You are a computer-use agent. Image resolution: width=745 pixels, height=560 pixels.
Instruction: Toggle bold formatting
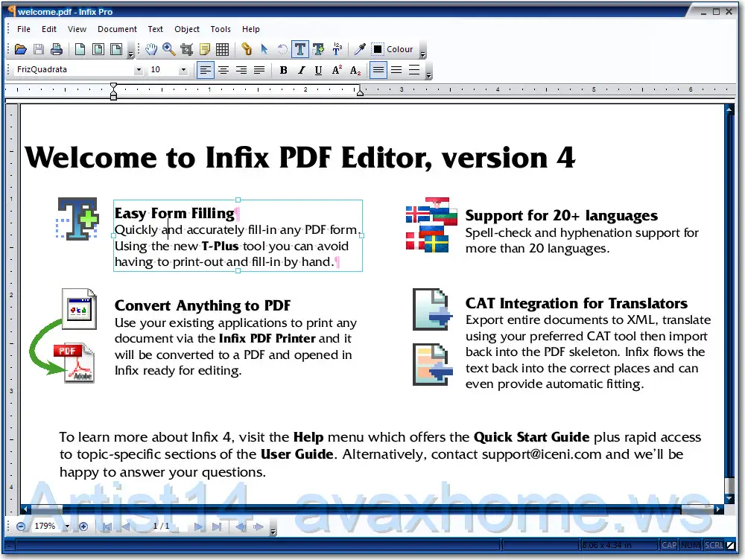283,70
